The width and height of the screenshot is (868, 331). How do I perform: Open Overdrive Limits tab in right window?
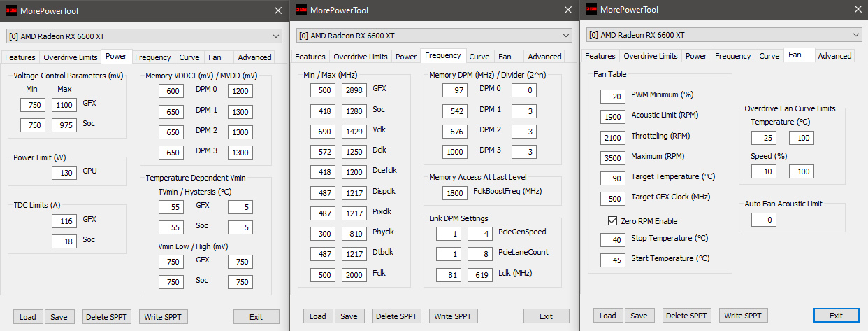coord(651,57)
